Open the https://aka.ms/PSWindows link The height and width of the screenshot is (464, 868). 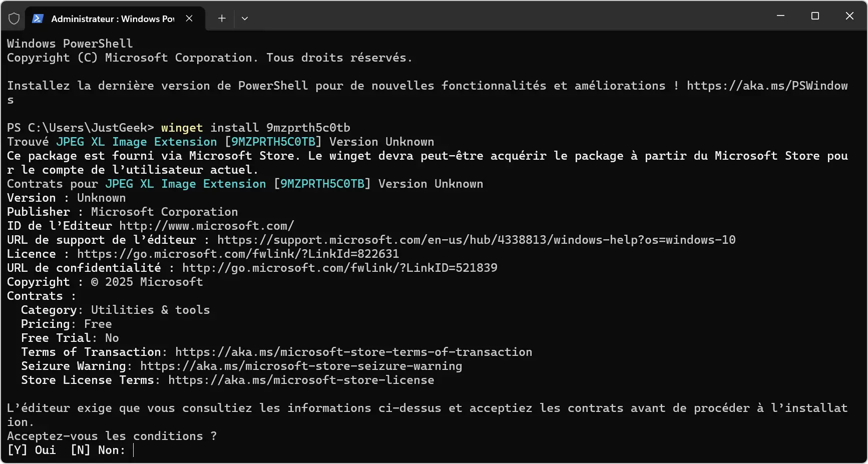[767, 86]
